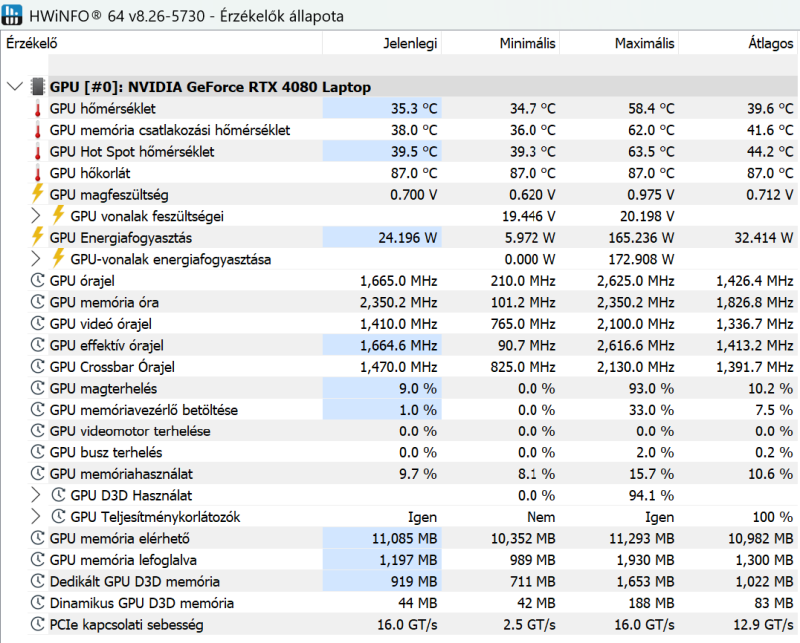Image resolution: width=800 pixels, height=643 pixels.
Task: Click the Átlagos column header
Action: (738, 43)
